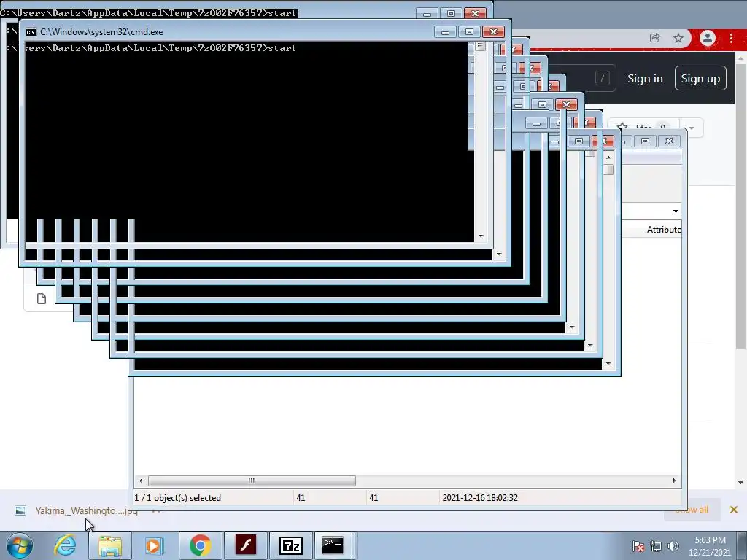
Task: Click the Show all downloads button
Action: coord(692,510)
